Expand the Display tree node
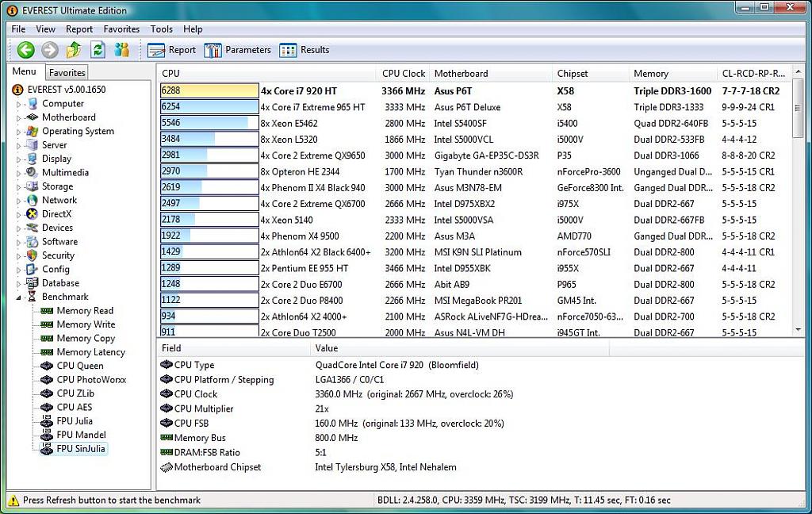The height and width of the screenshot is (514, 812). pyautogui.click(x=19, y=159)
